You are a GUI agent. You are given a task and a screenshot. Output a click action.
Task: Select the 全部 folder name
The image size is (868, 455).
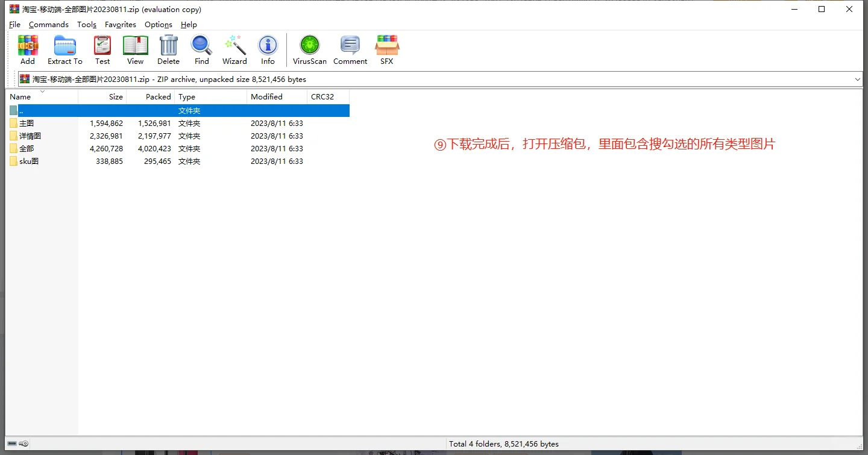27,149
